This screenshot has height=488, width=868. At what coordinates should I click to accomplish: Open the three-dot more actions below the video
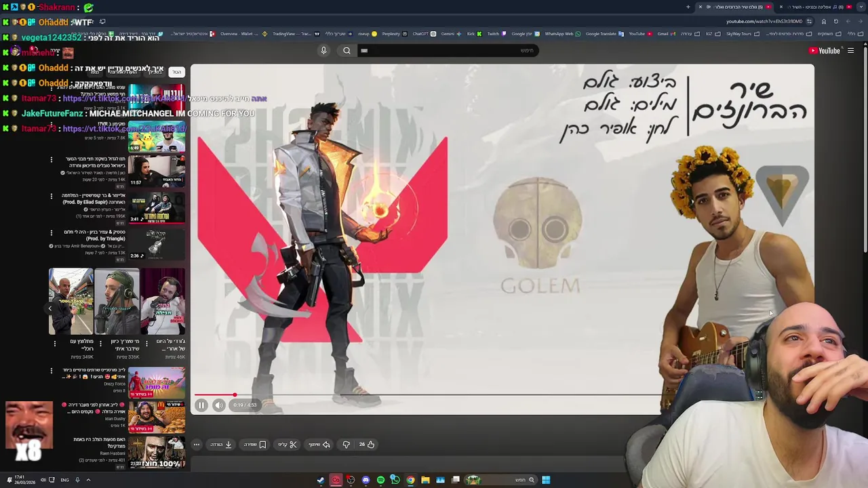[197, 445]
